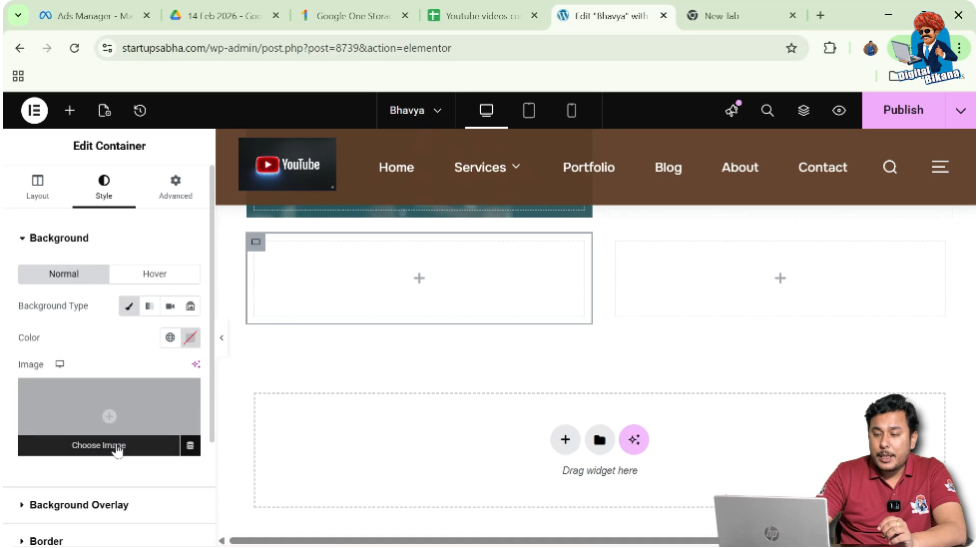Viewport: 980px width, 548px height.
Task: Switch to the Advanced tab
Action: click(x=175, y=187)
